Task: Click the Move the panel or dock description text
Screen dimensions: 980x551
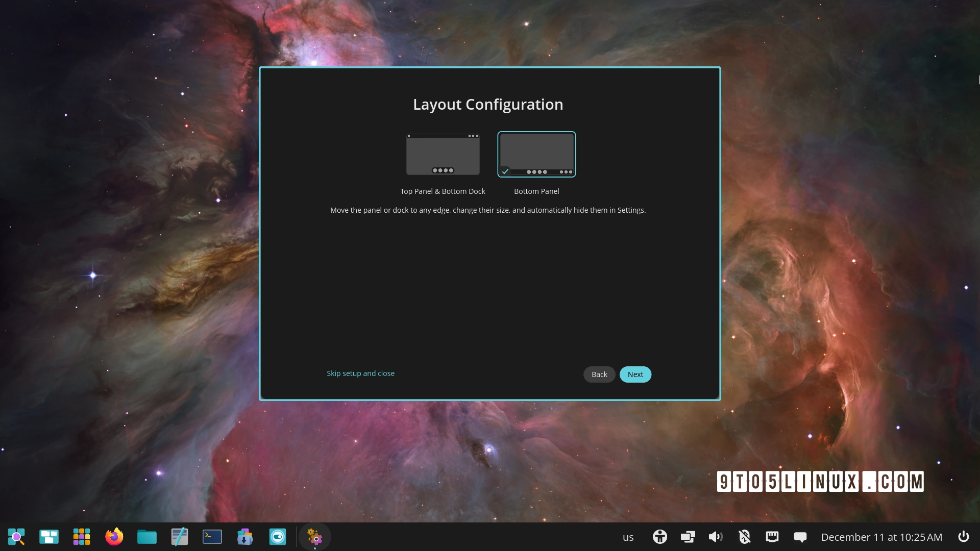Action: 488,210
